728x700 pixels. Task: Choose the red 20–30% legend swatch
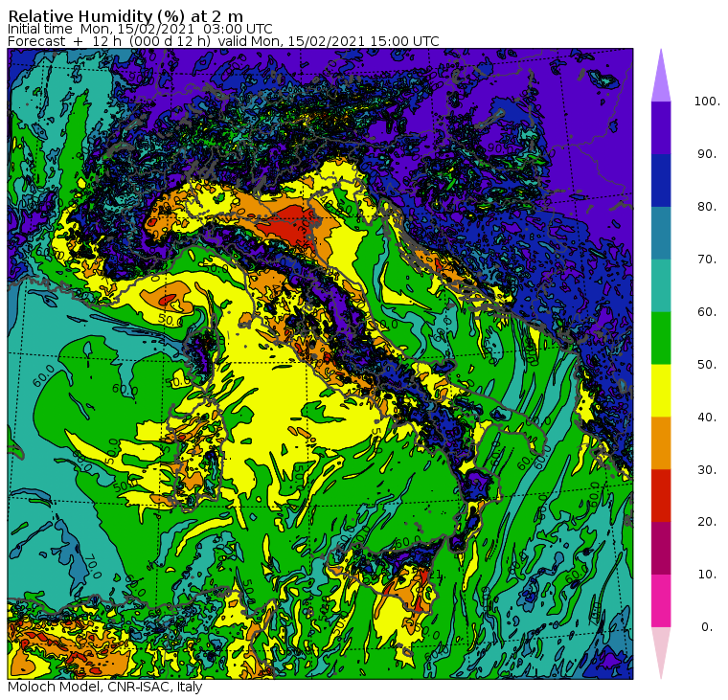(661, 496)
